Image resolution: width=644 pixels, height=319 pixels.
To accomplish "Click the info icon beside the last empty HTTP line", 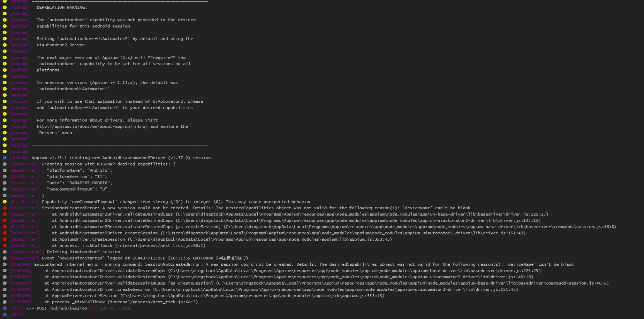I will pyautogui.click(x=5, y=314).
